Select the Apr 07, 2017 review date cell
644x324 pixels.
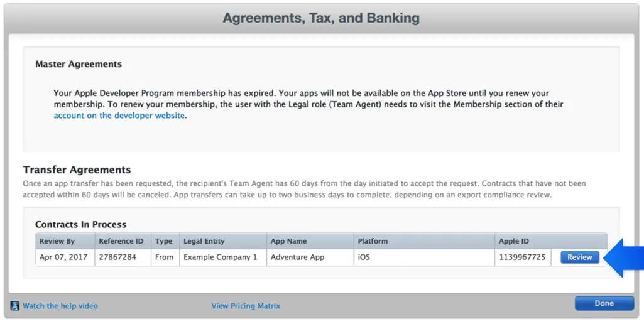(65, 257)
